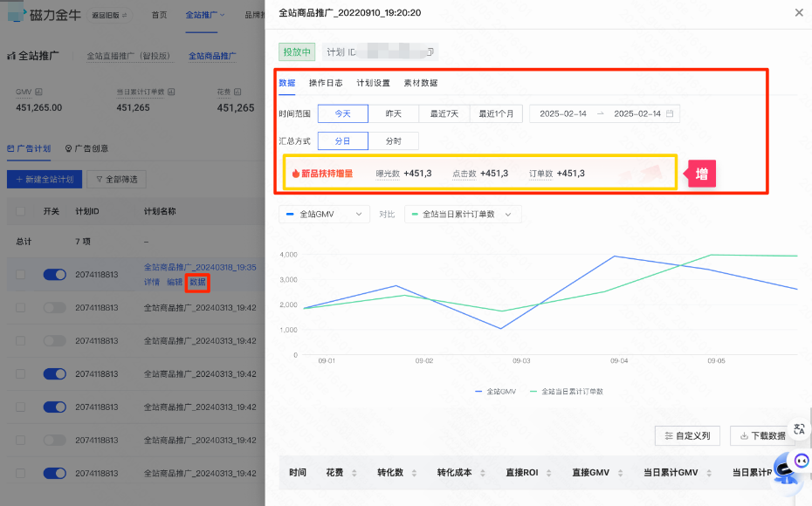Open calendar icon in date range
812x506 pixels.
click(670, 113)
